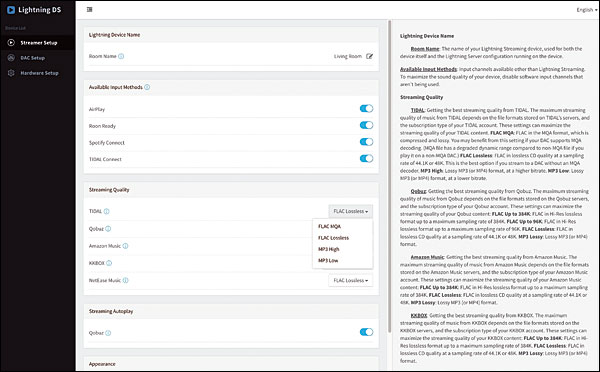600x372 pixels.
Task: Click the Lightning DS title
Action: (39, 10)
